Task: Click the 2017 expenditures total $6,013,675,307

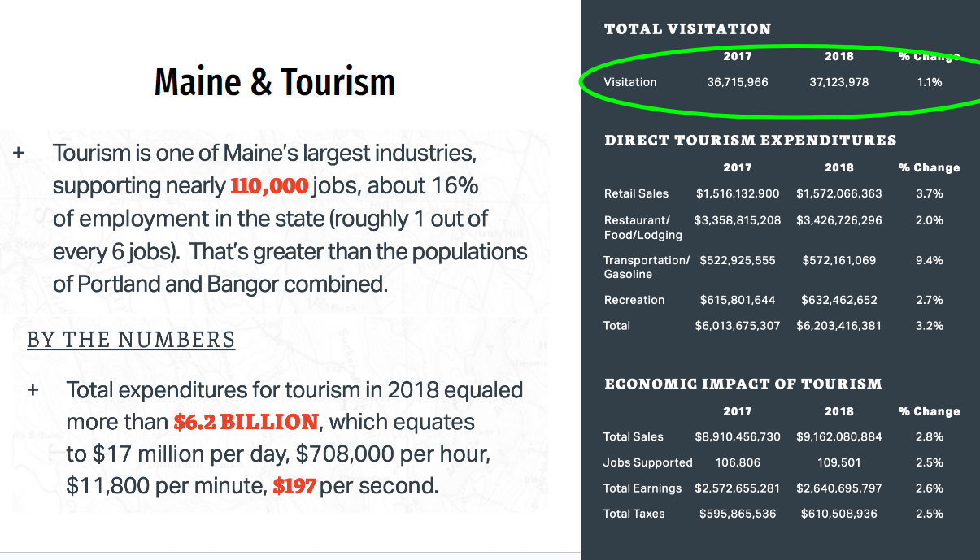Action: [x=737, y=325]
